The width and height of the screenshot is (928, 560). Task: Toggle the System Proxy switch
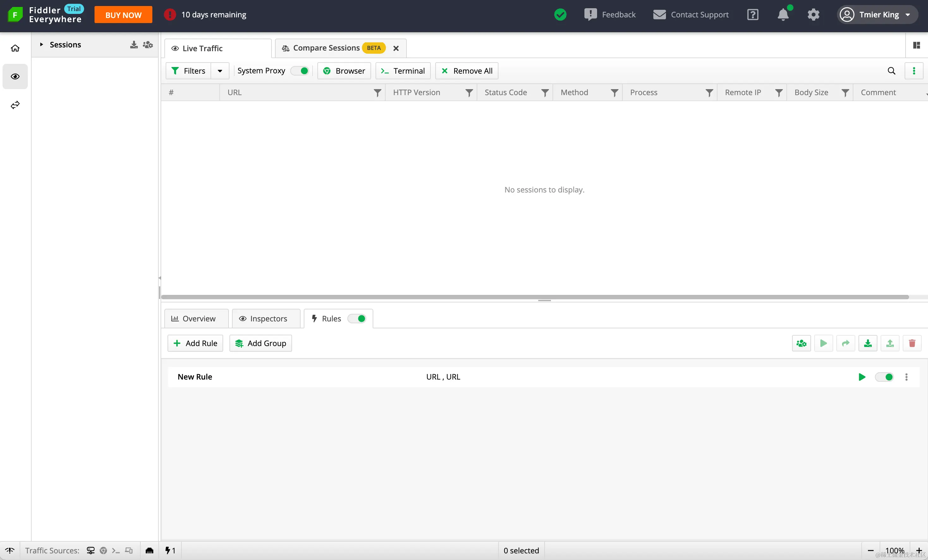click(300, 71)
